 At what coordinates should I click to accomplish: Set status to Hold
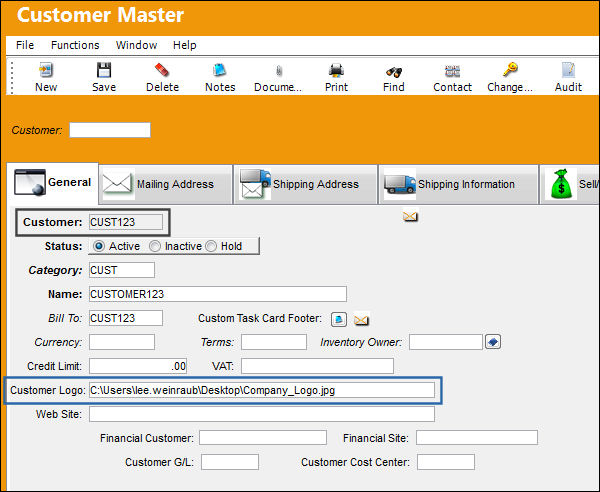tap(211, 246)
